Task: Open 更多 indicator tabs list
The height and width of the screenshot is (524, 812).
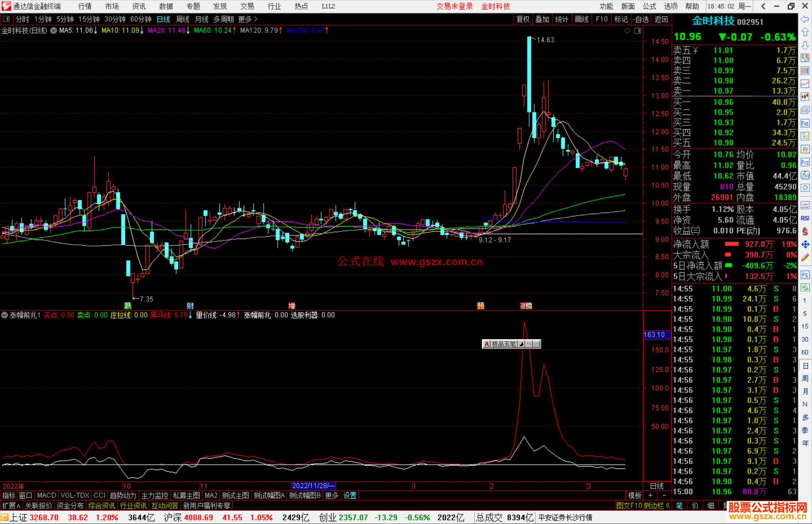Action: [x=332, y=495]
